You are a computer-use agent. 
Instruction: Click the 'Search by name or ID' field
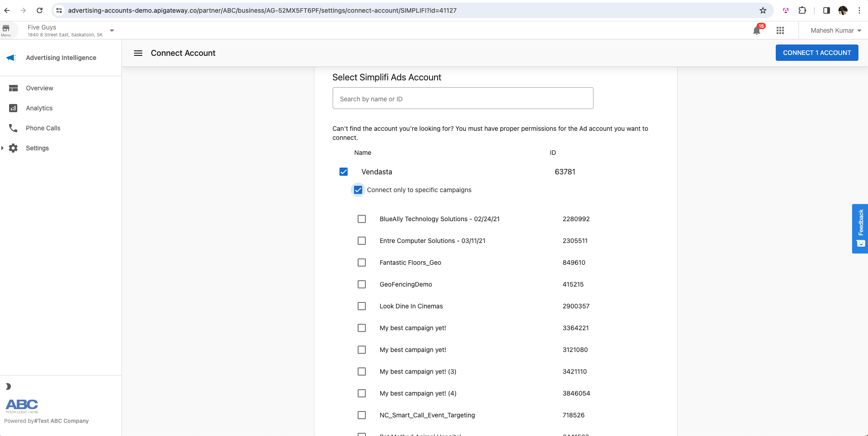(x=462, y=98)
